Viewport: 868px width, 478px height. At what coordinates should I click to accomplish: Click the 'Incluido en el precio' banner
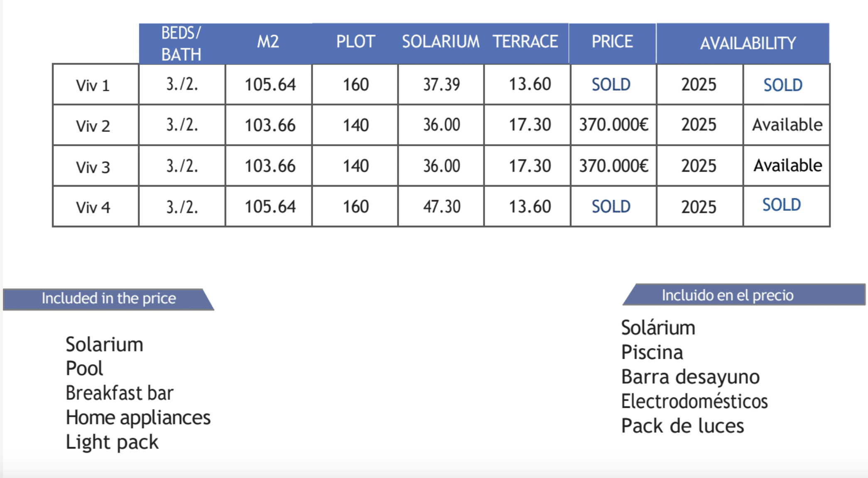[x=744, y=295]
